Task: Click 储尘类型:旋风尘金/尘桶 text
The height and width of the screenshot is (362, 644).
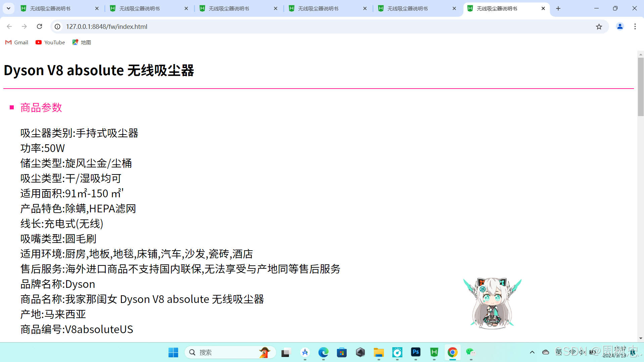Action: [x=76, y=163]
